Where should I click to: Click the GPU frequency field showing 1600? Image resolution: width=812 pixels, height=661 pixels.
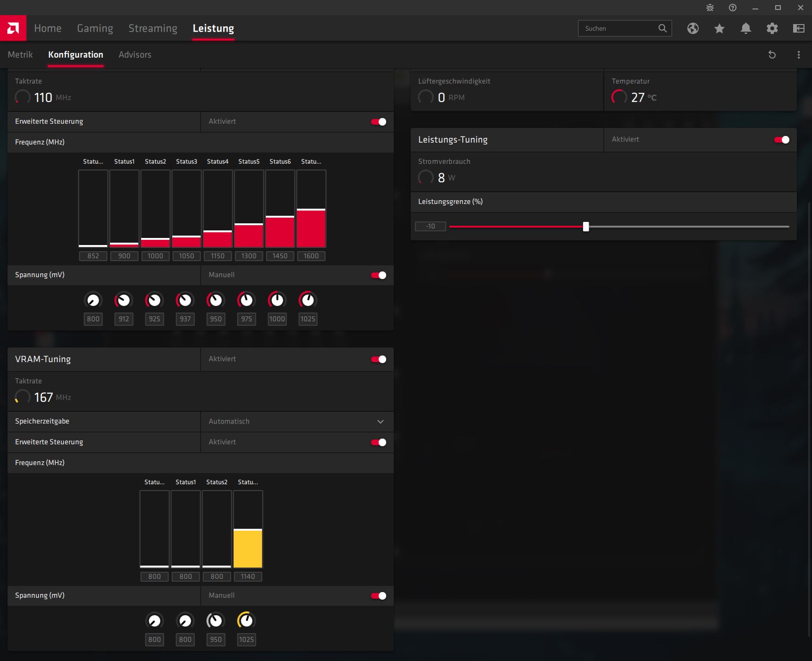311,256
